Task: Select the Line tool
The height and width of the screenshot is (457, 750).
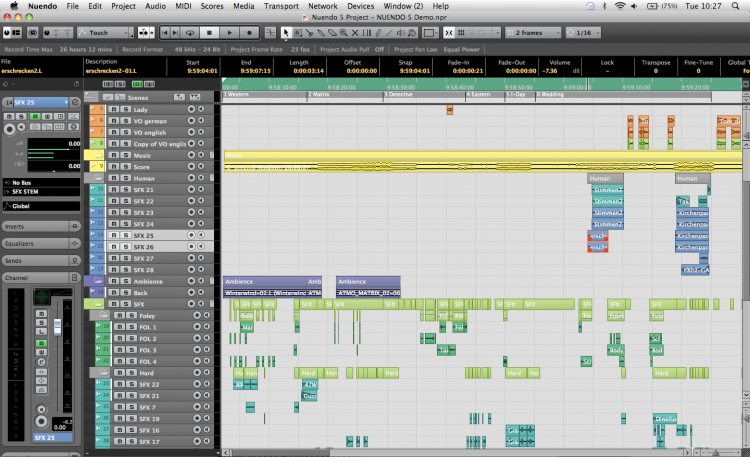Action: 389,33
